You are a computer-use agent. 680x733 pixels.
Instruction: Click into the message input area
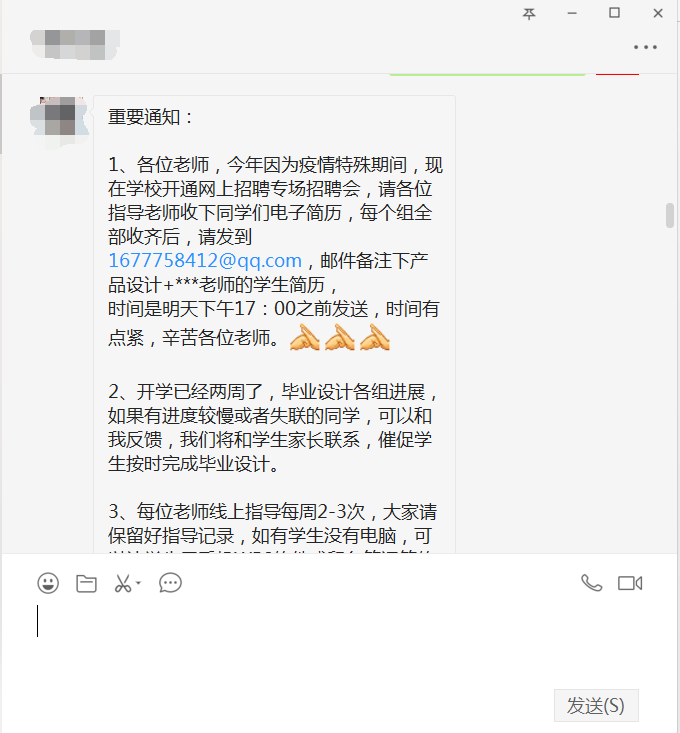click(x=340, y=645)
